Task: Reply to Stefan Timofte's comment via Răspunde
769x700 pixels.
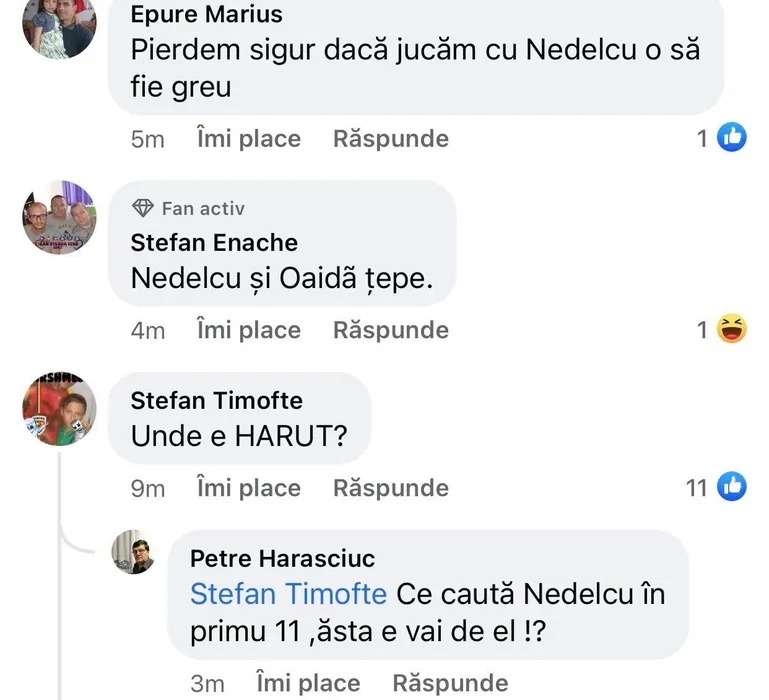Action: pyautogui.click(x=390, y=487)
